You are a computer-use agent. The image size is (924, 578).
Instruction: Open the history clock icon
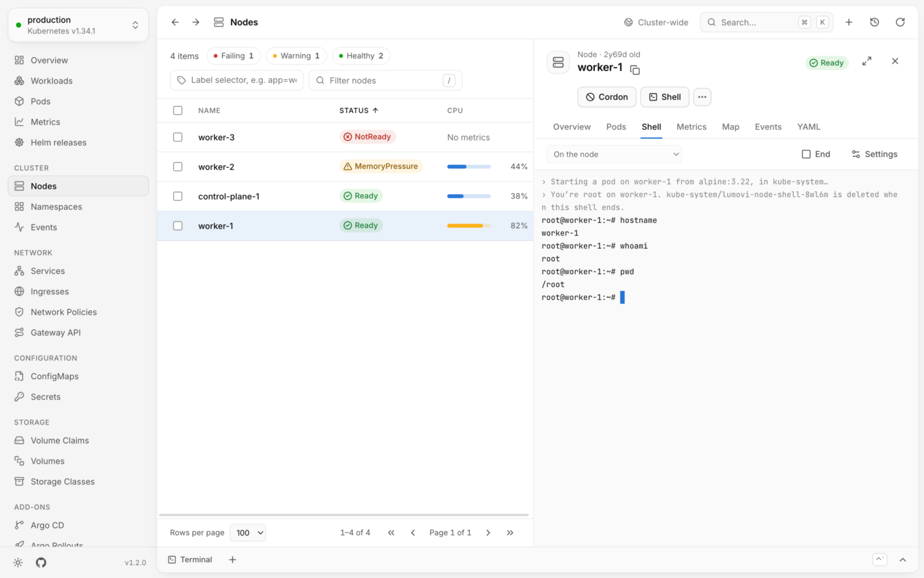pos(875,22)
